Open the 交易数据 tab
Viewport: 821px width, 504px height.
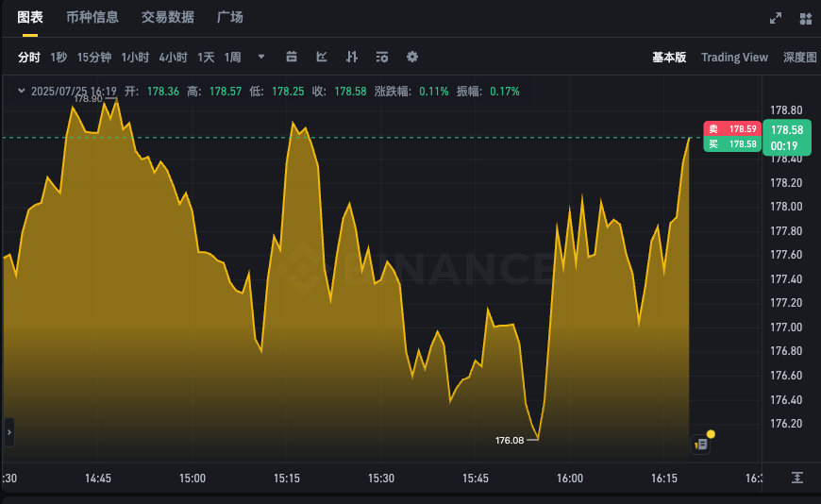[x=168, y=18]
